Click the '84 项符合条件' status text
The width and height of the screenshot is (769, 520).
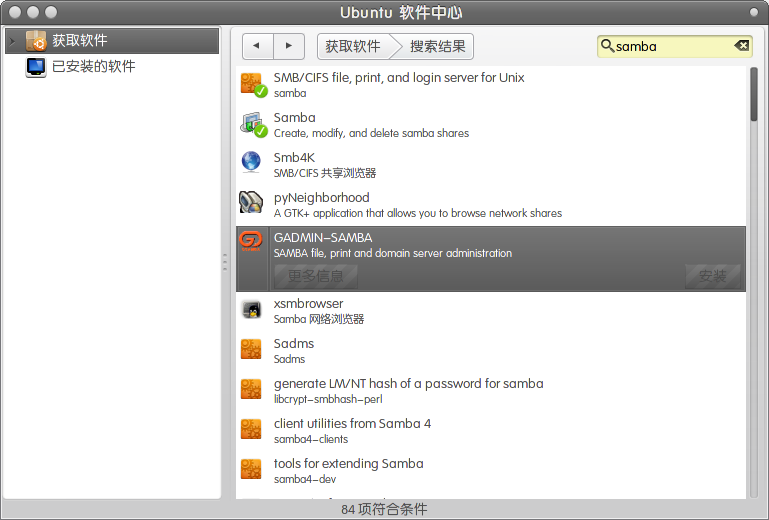click(384, 509)
